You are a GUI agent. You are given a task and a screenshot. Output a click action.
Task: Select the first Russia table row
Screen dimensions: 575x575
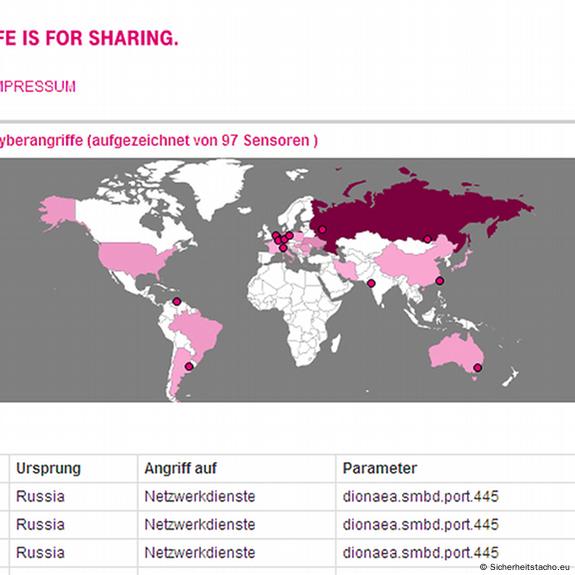(x=288, y=497)
